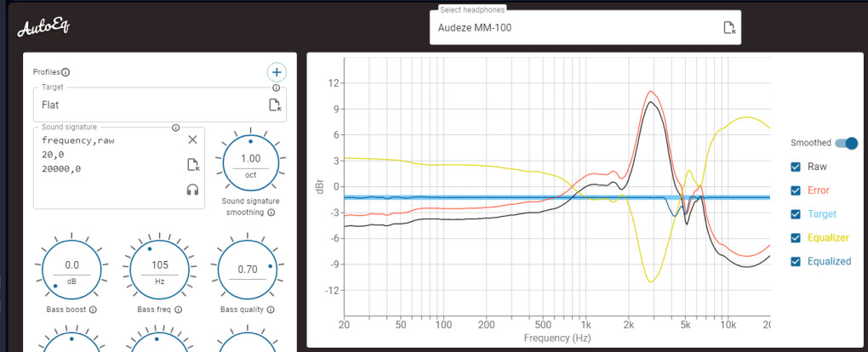Open Sound signature info icon

coord(175,128)
